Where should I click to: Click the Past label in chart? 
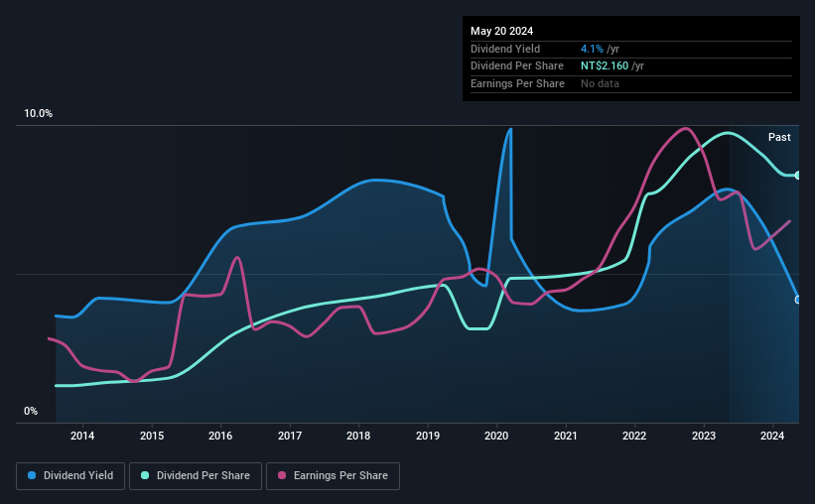(779, 137)
